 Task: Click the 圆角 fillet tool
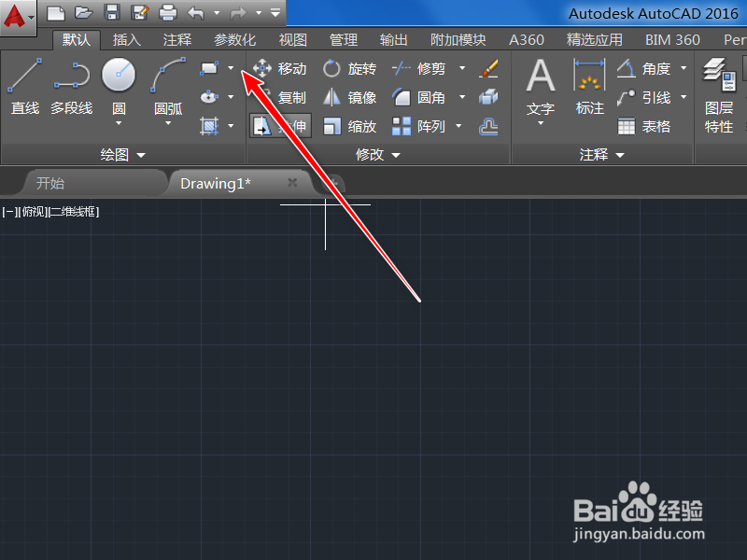418,98
